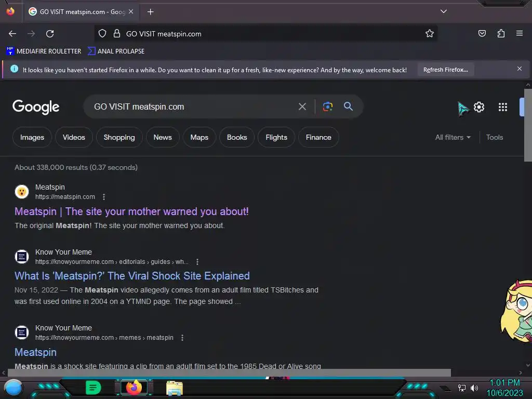This screenshot has height=399, width=532.
Task: Open the first result's three-dot menu
Action: (x=104, y=197)
